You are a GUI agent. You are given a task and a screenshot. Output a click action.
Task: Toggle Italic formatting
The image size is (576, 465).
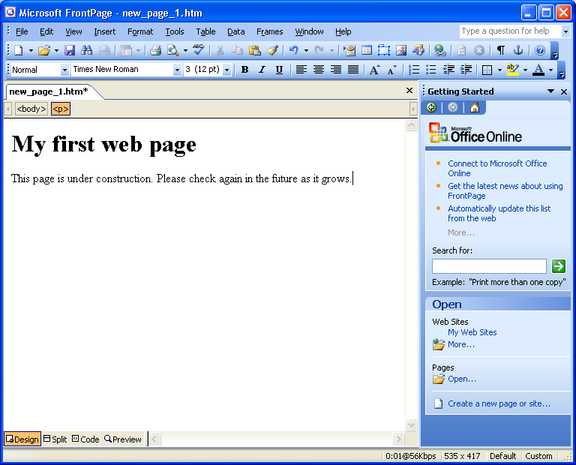(262, 69)
